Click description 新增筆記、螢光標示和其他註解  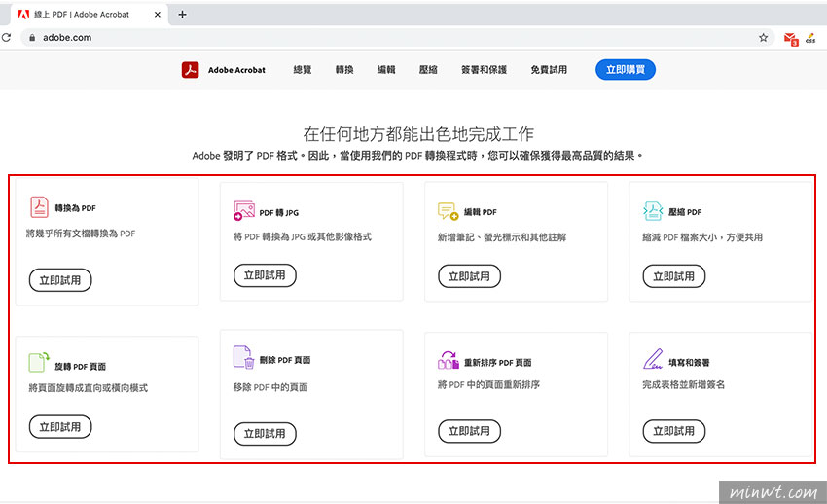[502, 237]
